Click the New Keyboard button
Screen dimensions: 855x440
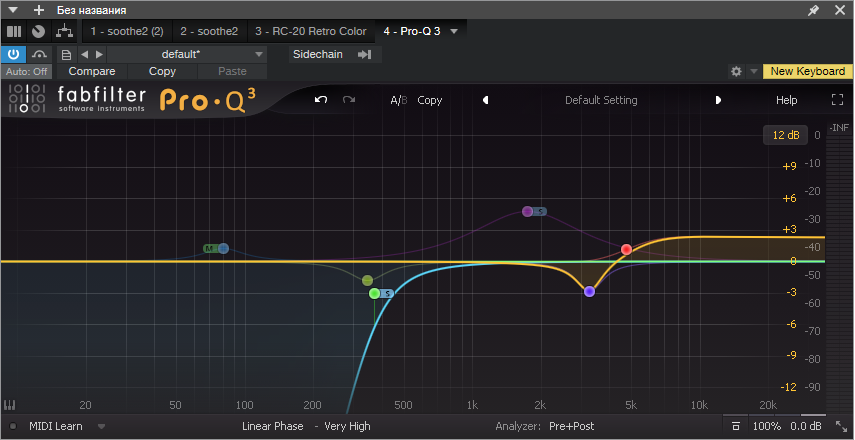click(808, 71)
